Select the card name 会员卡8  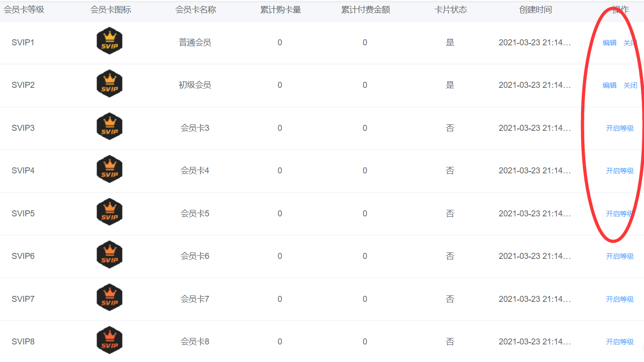coord(195,342)
